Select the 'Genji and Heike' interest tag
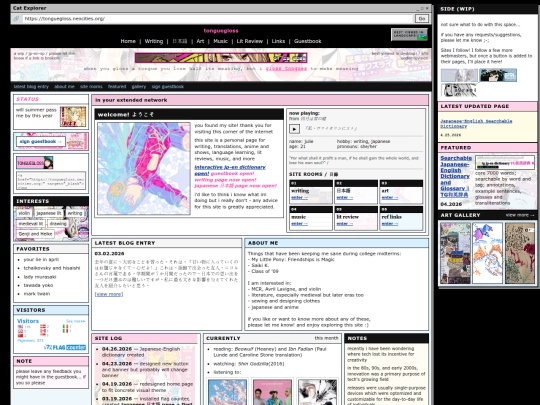The width and height of the screenshot is (540, 405). coord(35,234)
